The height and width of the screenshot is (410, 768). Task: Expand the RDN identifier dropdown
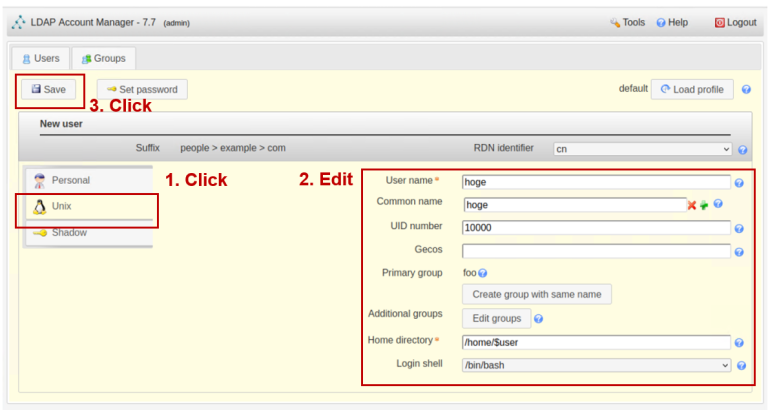point(643,149)
